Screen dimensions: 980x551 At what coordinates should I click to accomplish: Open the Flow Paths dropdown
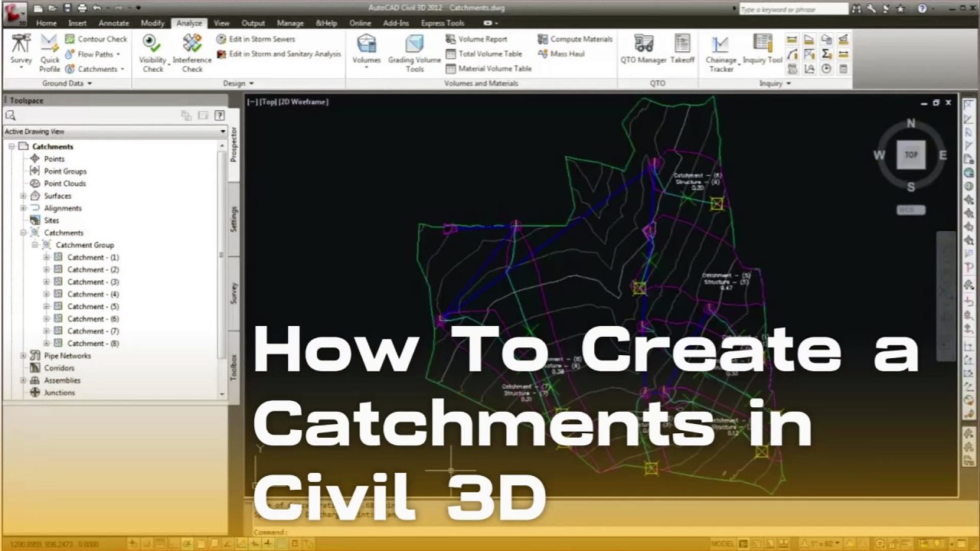point(92,54)
